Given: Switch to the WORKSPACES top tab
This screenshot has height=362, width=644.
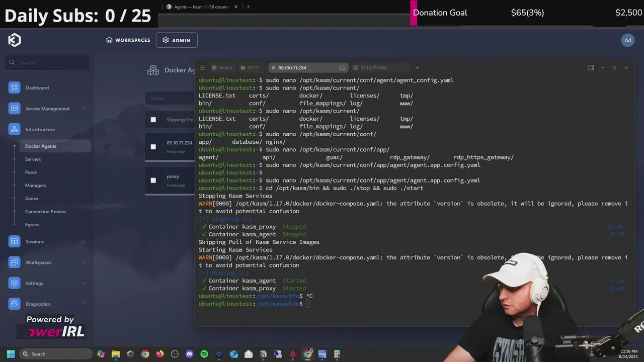Looking at the screenshot, I should (x=128, y=40).
